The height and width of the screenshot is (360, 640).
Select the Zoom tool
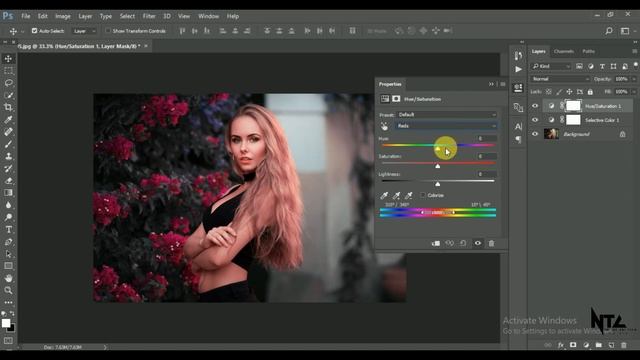(x=8, y=290)
